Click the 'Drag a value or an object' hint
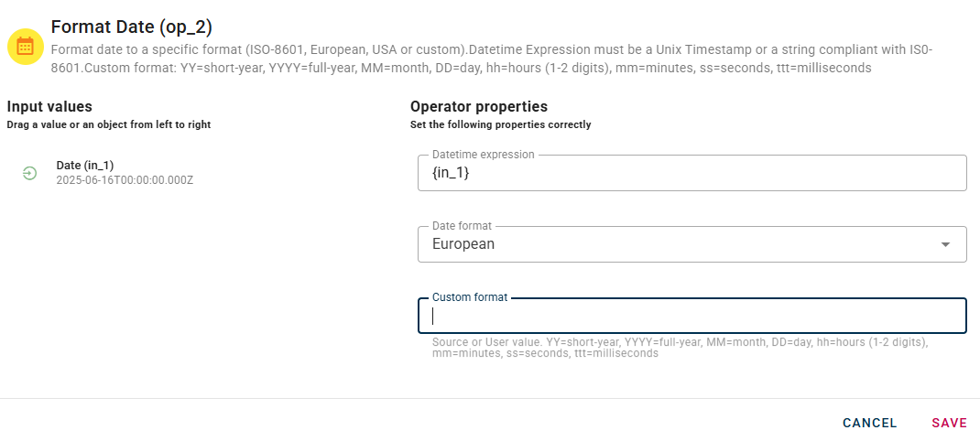The width and height of the screenshot is (980, 441). coord(109,124)
